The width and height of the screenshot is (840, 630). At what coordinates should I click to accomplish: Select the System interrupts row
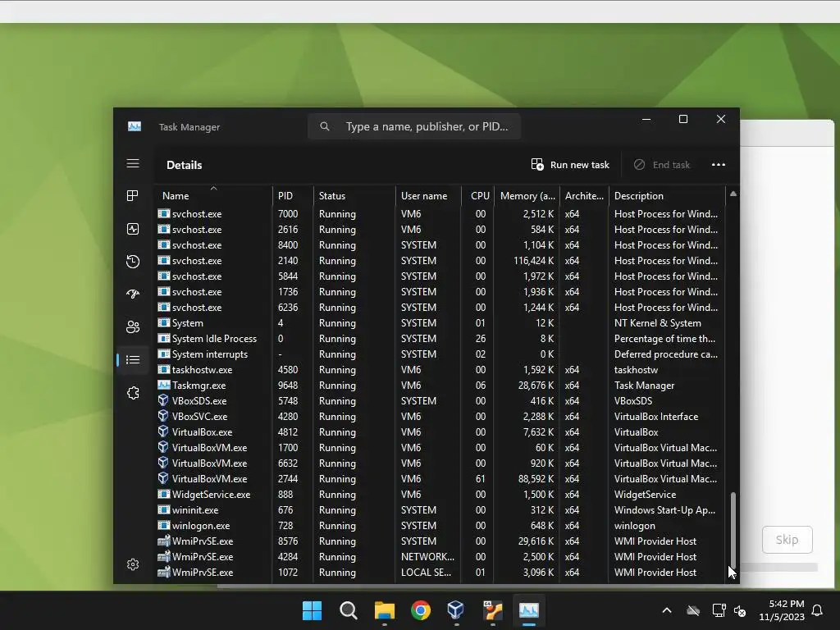[440, 354]
